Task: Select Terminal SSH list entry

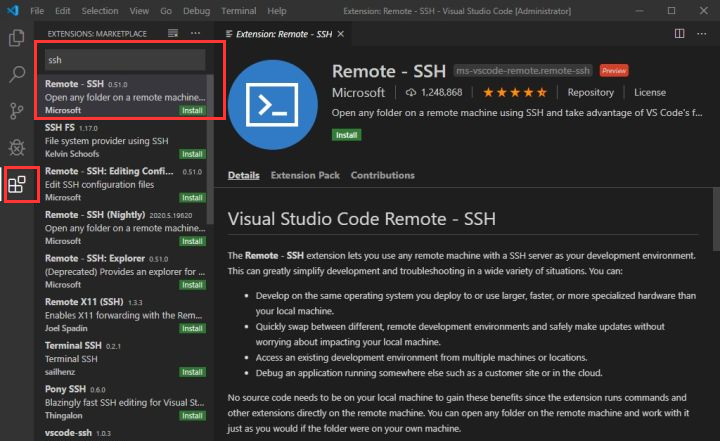Action: [121, 359]
